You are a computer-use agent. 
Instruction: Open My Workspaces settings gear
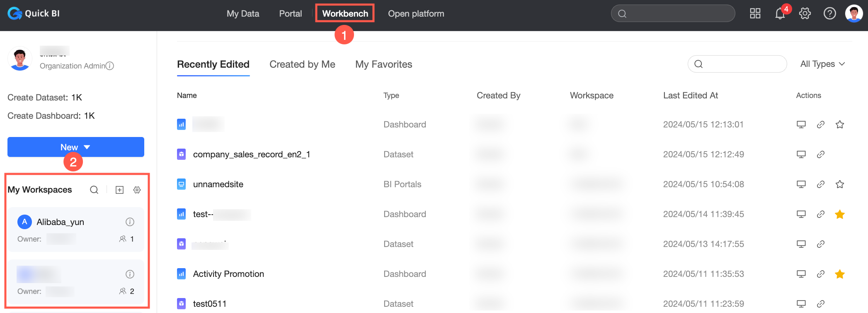(137, 190)
